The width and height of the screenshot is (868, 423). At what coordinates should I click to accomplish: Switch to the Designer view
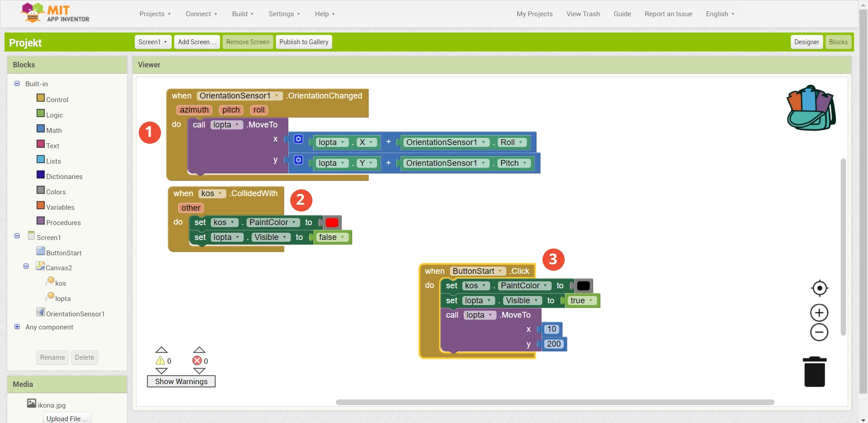[807, 42]
